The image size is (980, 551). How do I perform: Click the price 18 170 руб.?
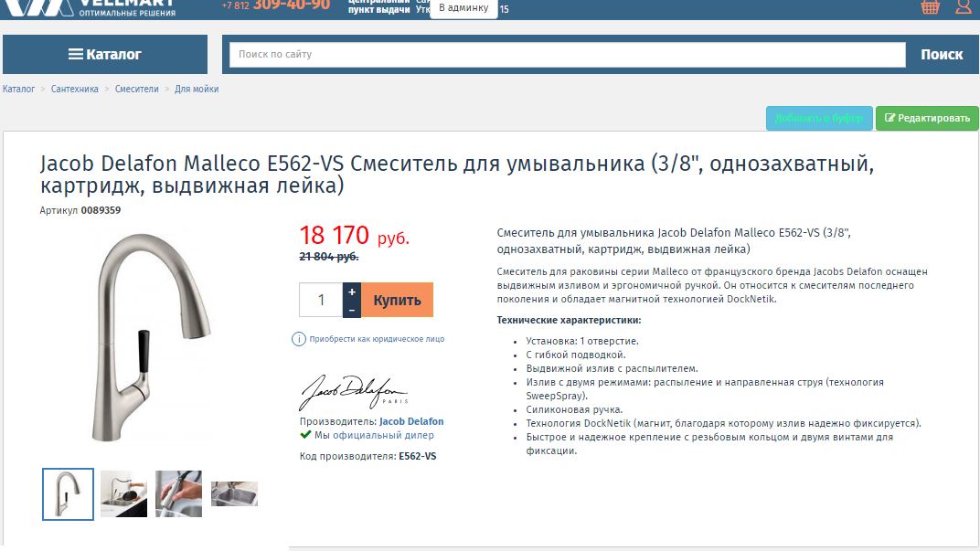pos(354,236)
